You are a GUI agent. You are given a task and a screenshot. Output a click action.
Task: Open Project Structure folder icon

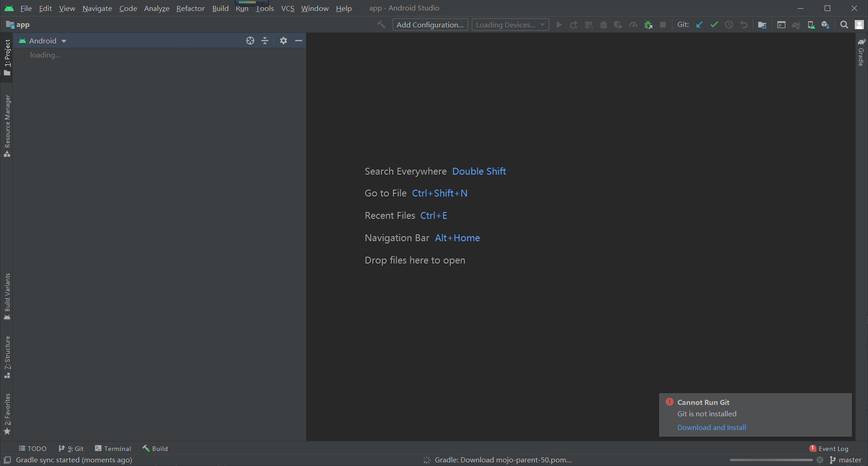click(762, 25)
